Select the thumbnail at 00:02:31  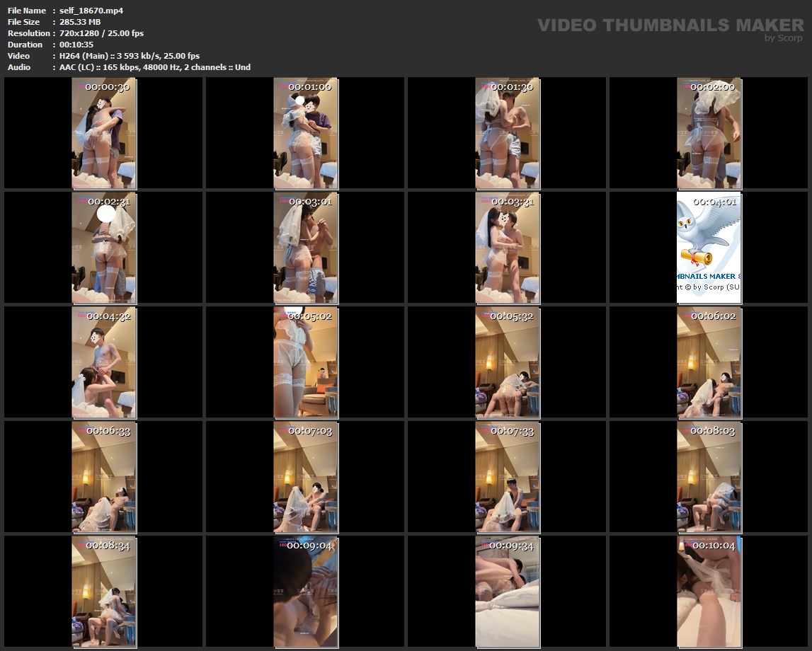click(103, 248)
